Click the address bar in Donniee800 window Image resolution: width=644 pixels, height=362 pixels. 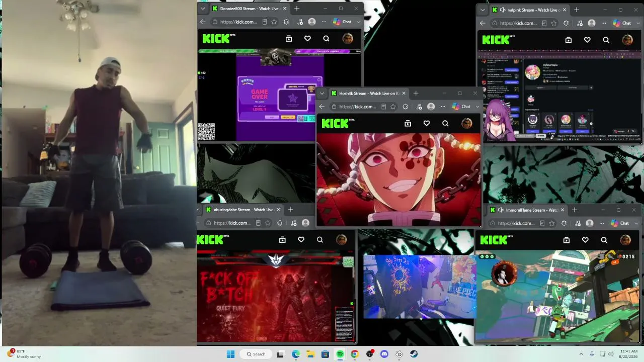[239, 22]
